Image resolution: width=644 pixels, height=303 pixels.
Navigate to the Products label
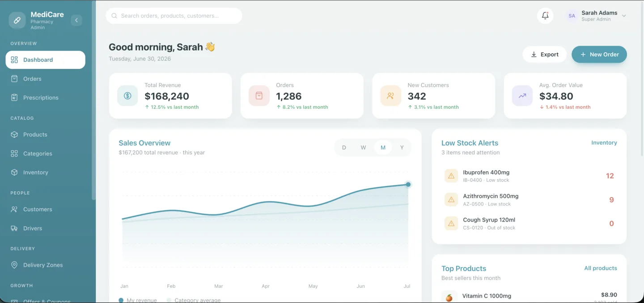point(35,135)
